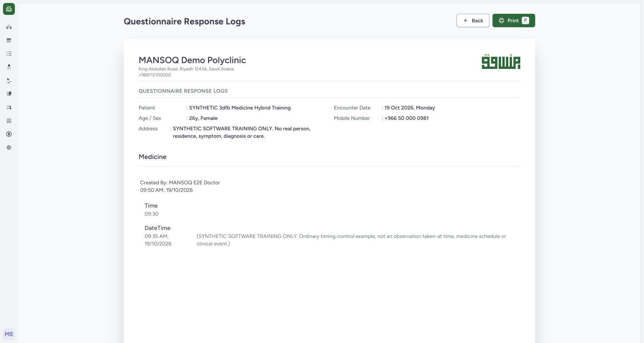Click the "SYNTHETIC SOFTWARE TRAINING ONLY" address value
This screenshot has height=343, width=644.
[x=241, y=132]
